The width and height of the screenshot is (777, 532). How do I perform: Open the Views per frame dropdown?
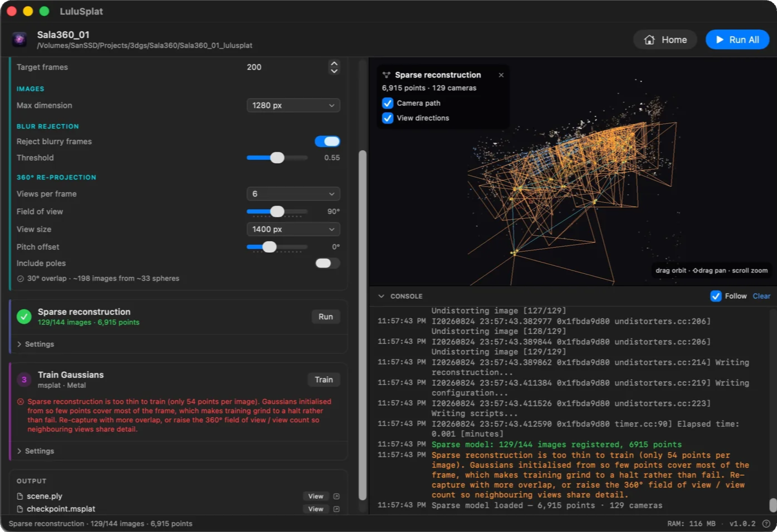click(294, 194)
